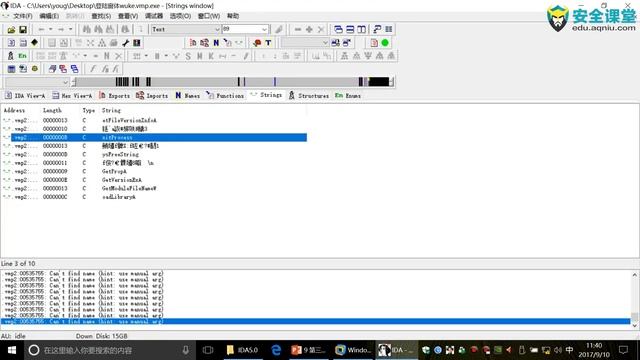This screenshot has width=640, height=360.
Task: Click the binoculars icon right of third-row dropdown
Action: [x=335, y=42]
